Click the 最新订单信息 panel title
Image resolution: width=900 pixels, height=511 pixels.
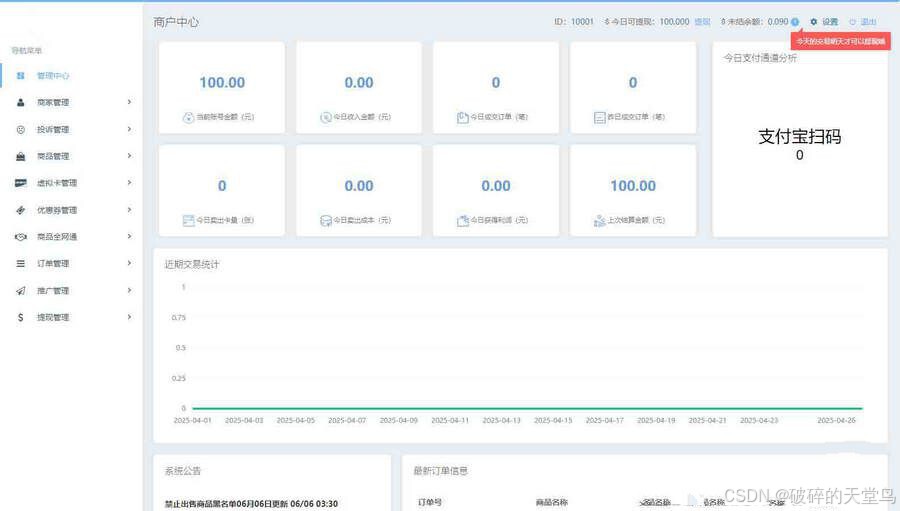pyautogui.click(x=440, y=471)
